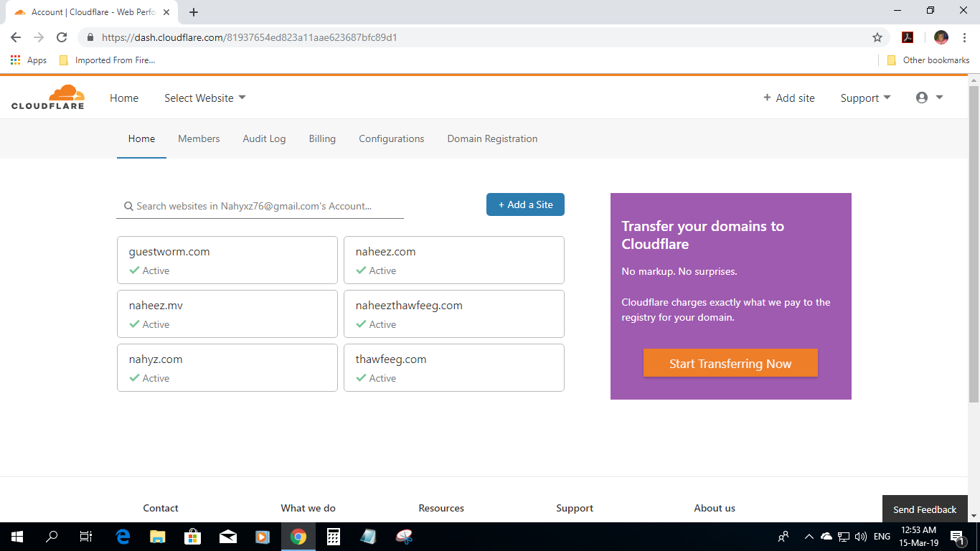
Task: Click the OneDrive cloud tray icon
Action: click(x=826, y=537)
